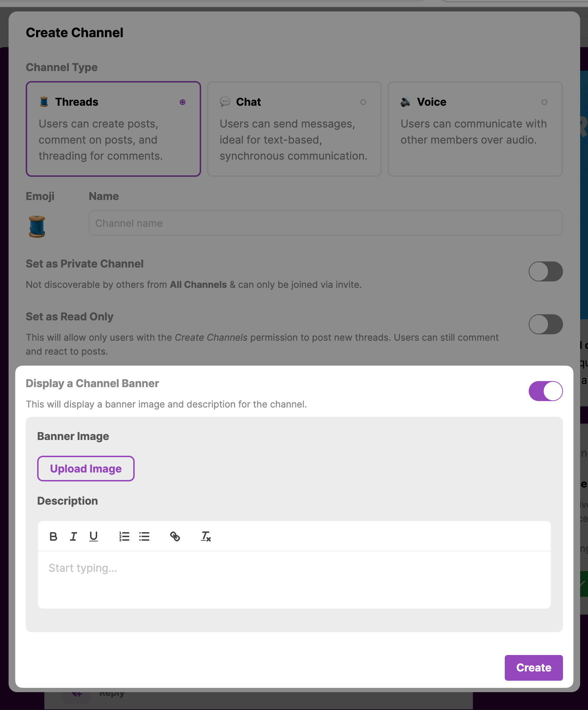Image resolution: width=588 pixels, height=710 pixels.
Task: Focus the Channel name input field
Action: (x=325, y=223)
